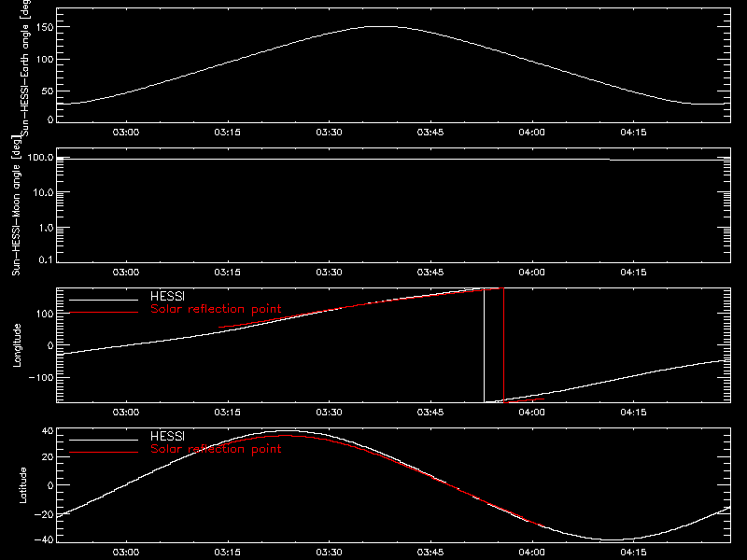
Task: Click 04:00 time label under Latitude plot
Action: (531, 553)
